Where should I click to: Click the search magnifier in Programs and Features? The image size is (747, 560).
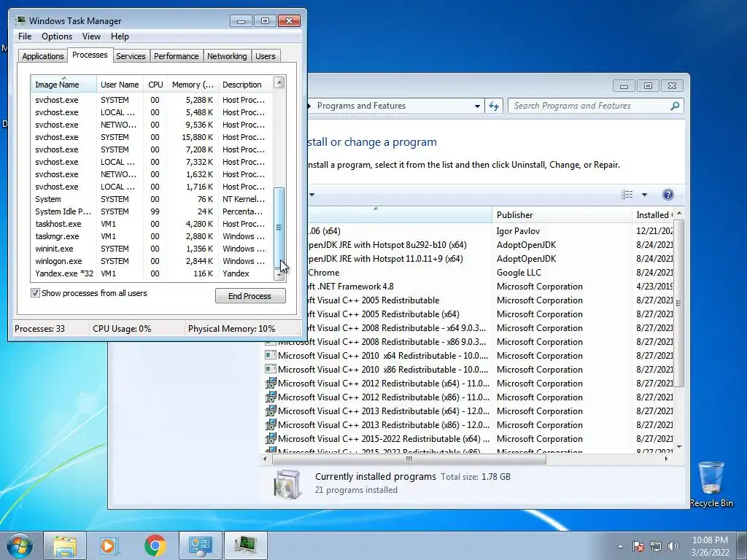click(675, 106)
